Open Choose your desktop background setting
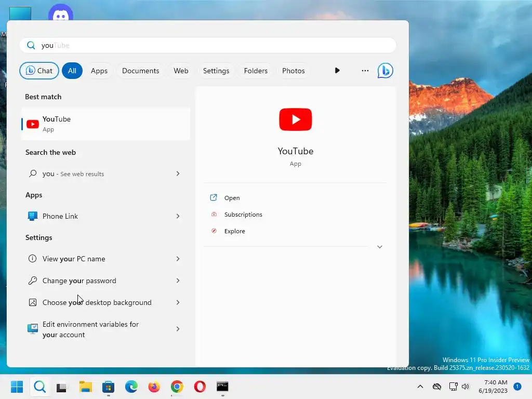The width and height of the screenshot is (532, 399). [105, 302]
